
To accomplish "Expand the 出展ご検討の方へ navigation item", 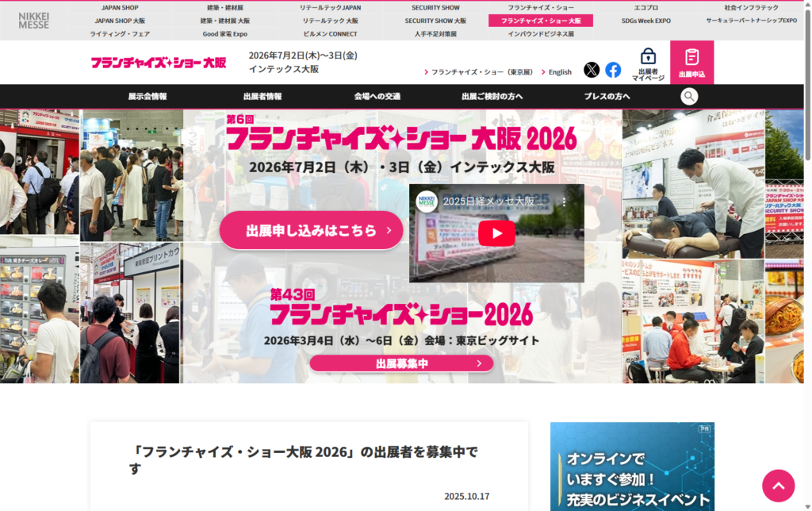I will (x=492, y=96).
